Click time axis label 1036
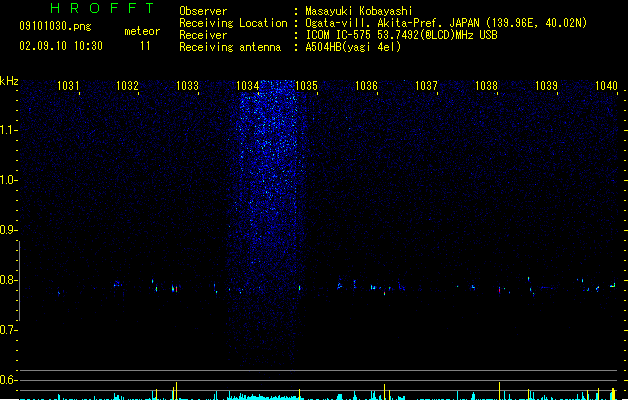 (367, 86)
